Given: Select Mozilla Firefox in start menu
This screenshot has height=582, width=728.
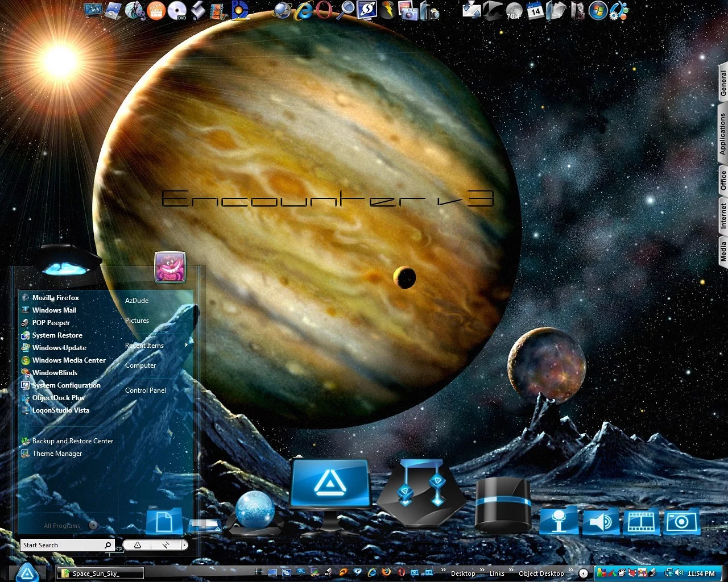Looking at the screenshot, I should pyautogui.click(x=55, y=298).
